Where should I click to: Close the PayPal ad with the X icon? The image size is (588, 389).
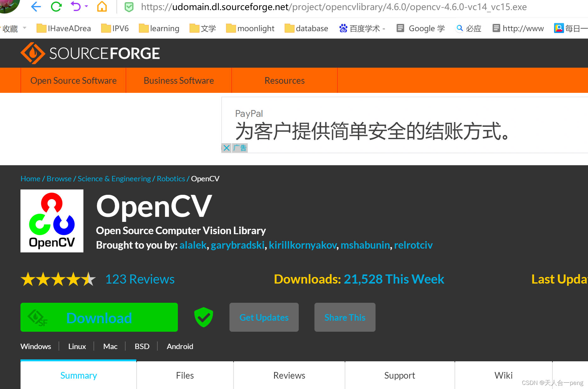(x=226, y=148)
